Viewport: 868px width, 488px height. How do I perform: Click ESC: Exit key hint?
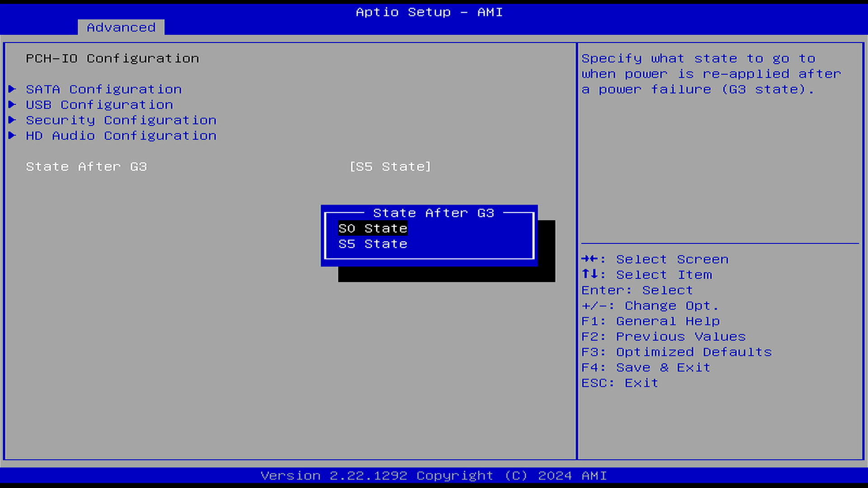(x=619, y=383)
